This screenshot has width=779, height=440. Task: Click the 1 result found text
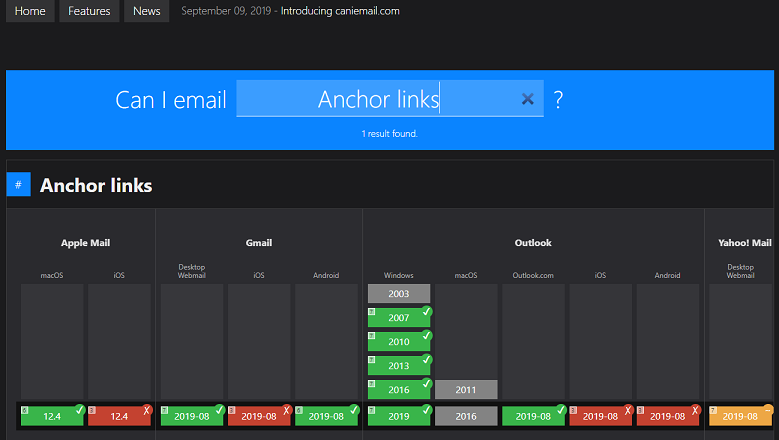390,134
